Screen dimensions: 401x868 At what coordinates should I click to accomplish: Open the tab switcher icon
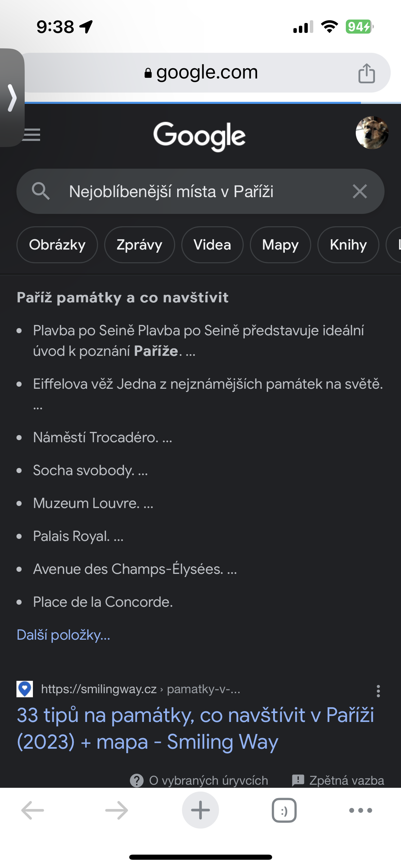(x=284, y=810)
